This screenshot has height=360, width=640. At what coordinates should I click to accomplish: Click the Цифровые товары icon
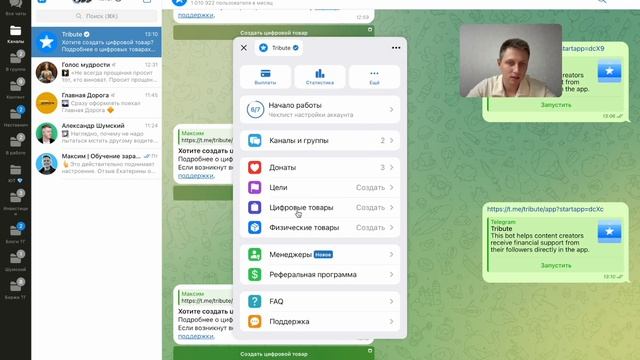[x=255, y=207]
